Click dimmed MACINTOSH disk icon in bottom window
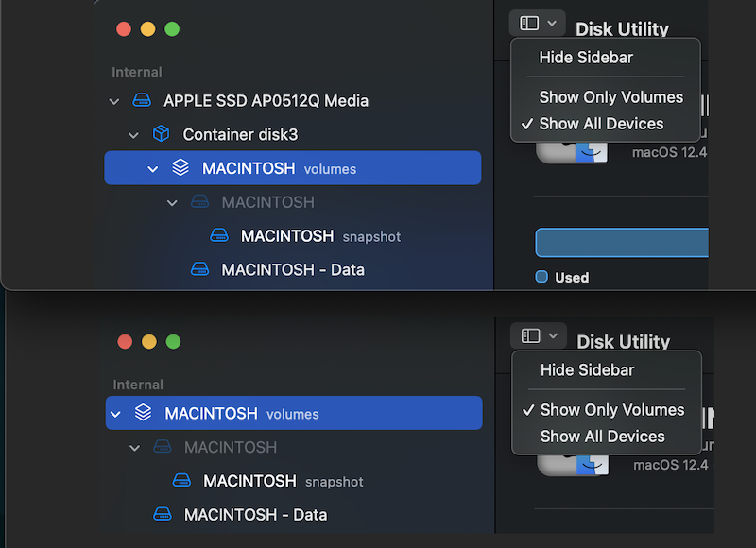Image resolution: width=756 pixels, height=548 pixels. click(163, 446)
